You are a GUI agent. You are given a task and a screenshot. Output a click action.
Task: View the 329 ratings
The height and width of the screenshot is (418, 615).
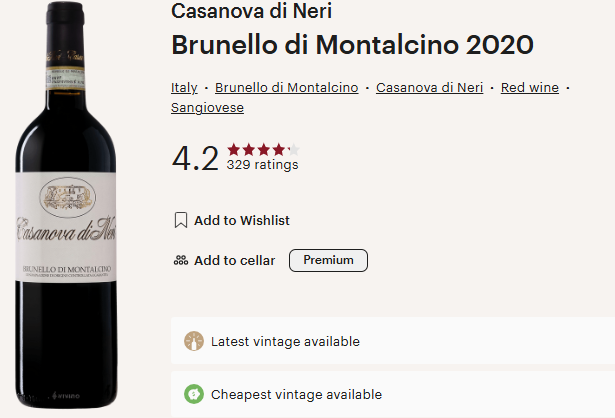tap(262, 165)
